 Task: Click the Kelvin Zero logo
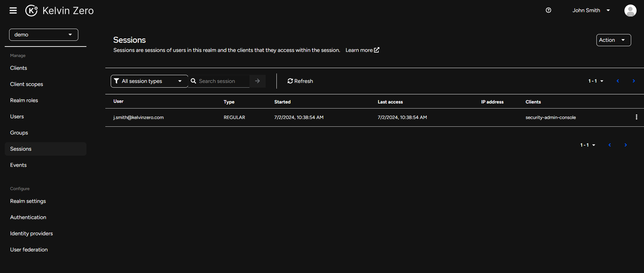60,10
